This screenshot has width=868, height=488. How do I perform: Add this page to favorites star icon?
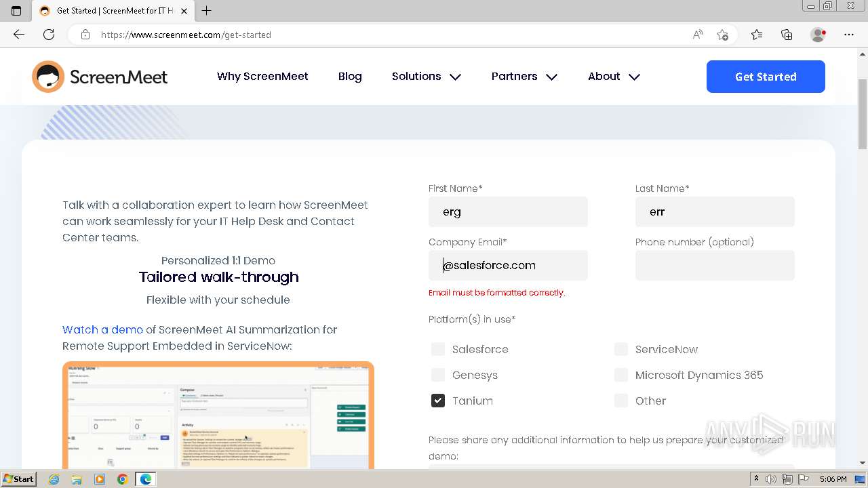click(722, 35)
